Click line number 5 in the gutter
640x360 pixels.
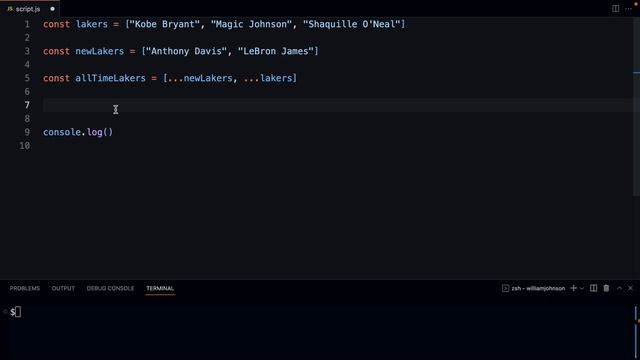coord(27,78)
